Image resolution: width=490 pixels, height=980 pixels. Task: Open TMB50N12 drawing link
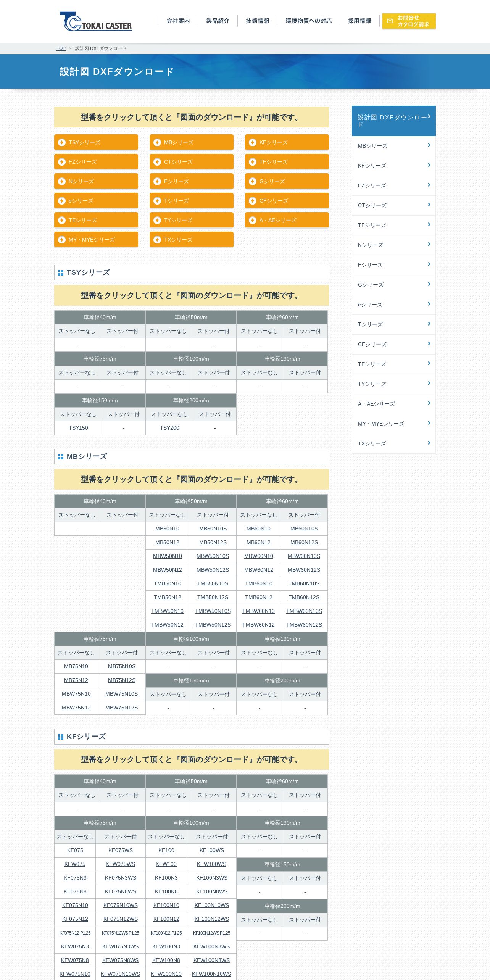(167, 597)
